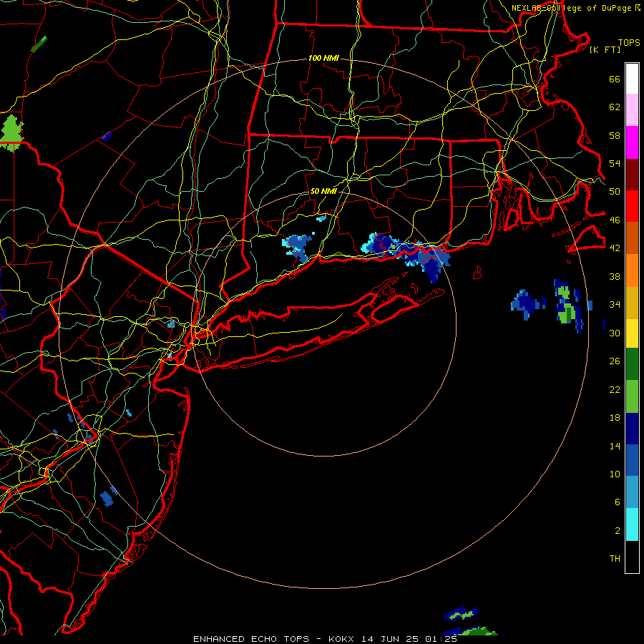644x644 pixels.
Task: Click the "6" legend value
Action: click(x=618, y=502)
